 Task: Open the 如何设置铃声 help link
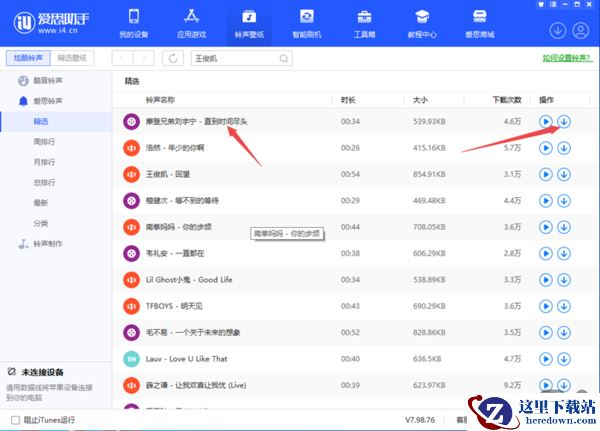pyautogui.click(x=567, y=58)
